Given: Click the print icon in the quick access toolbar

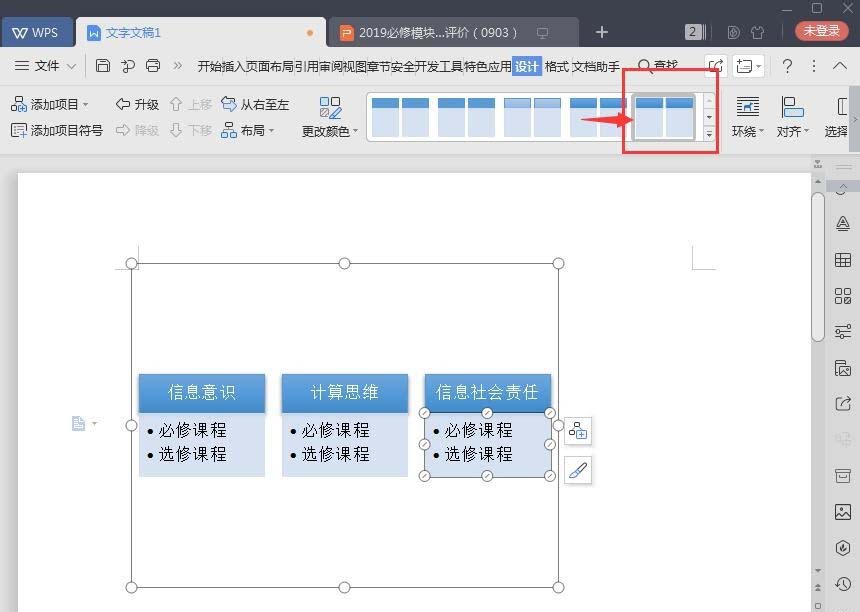Looking at the screenshot, I should point(153,66).
